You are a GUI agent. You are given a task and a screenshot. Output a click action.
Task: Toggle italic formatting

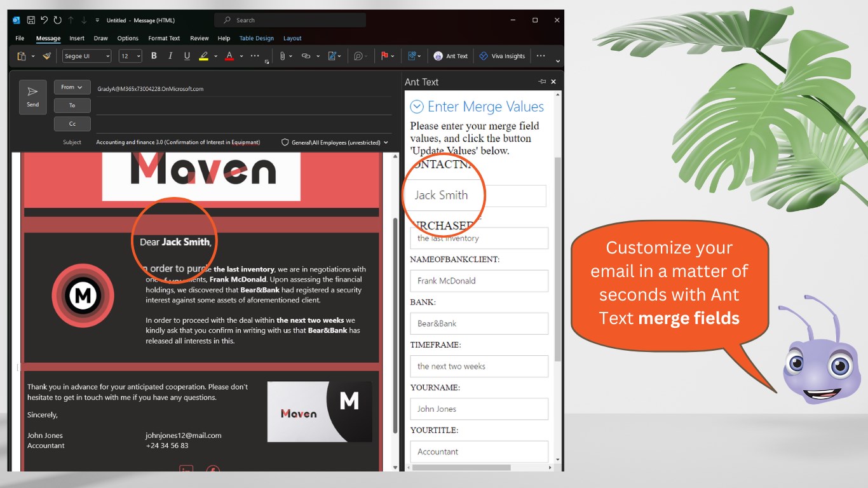170,56
